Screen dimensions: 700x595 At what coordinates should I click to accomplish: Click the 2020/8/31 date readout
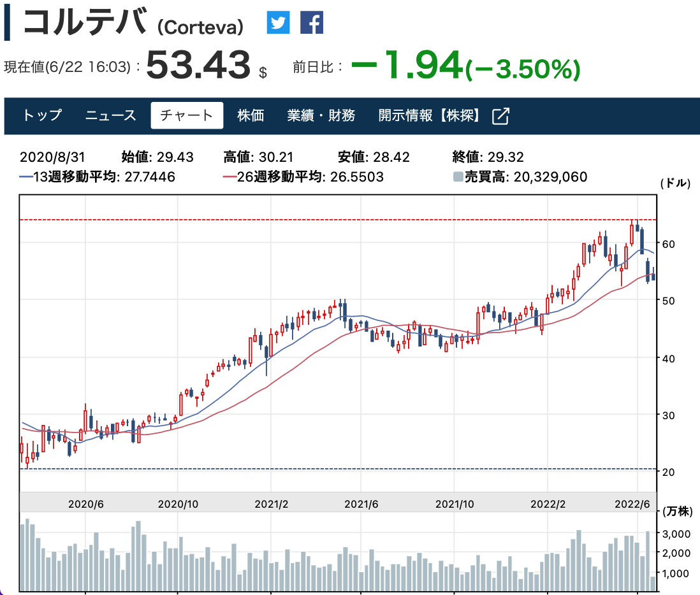pos(52,157)
